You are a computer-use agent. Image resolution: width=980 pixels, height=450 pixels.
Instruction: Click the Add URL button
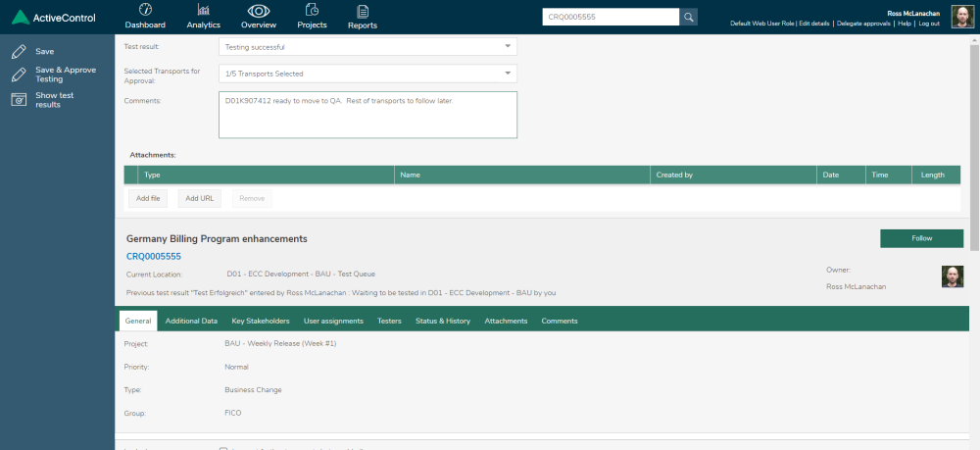199,198
